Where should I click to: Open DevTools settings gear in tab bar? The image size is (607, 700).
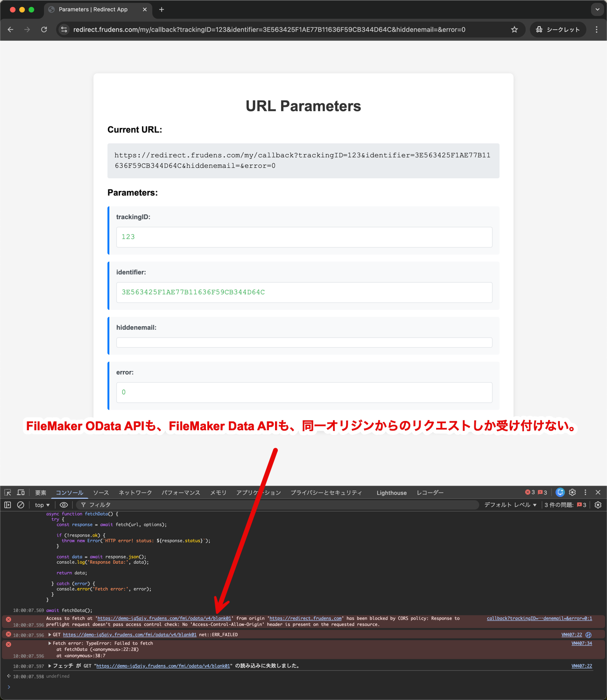pos(572,492)
